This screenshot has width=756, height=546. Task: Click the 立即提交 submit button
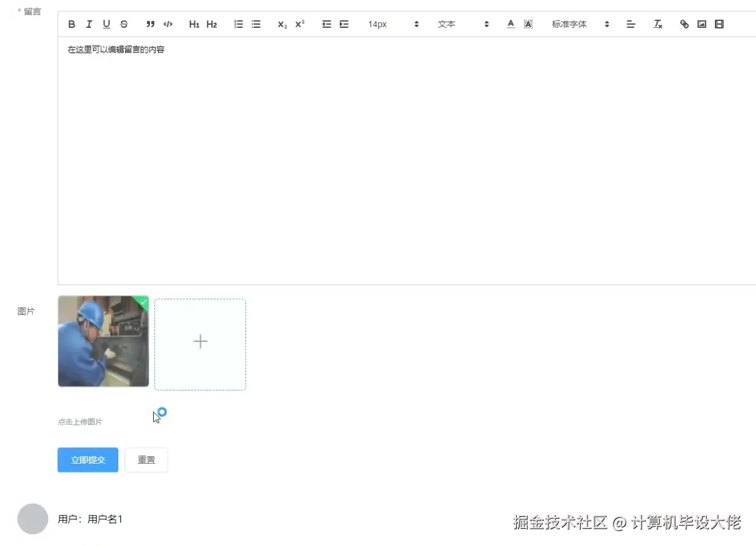pos(87,460)
